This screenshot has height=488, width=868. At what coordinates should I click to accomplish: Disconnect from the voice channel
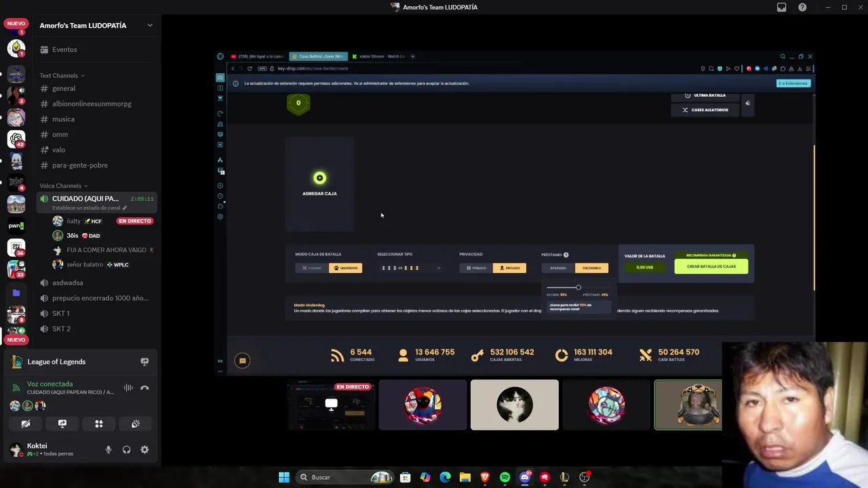(x=144, y=388)
